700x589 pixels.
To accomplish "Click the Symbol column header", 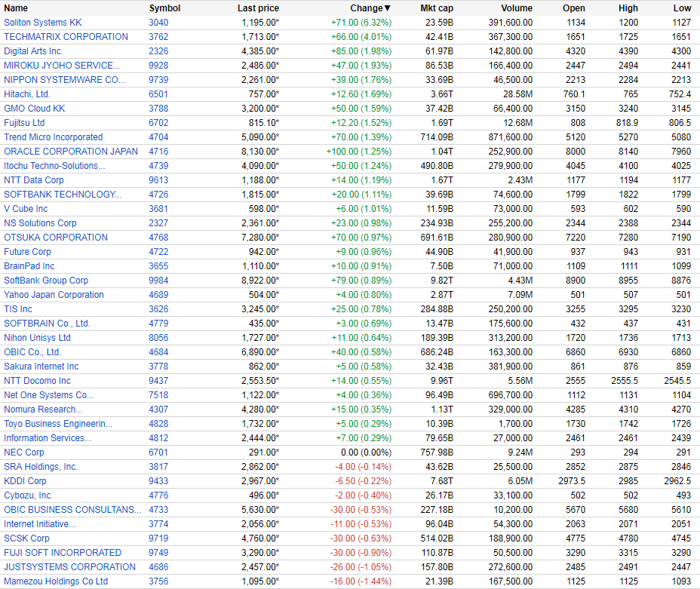I will click(x=164, y=8).
